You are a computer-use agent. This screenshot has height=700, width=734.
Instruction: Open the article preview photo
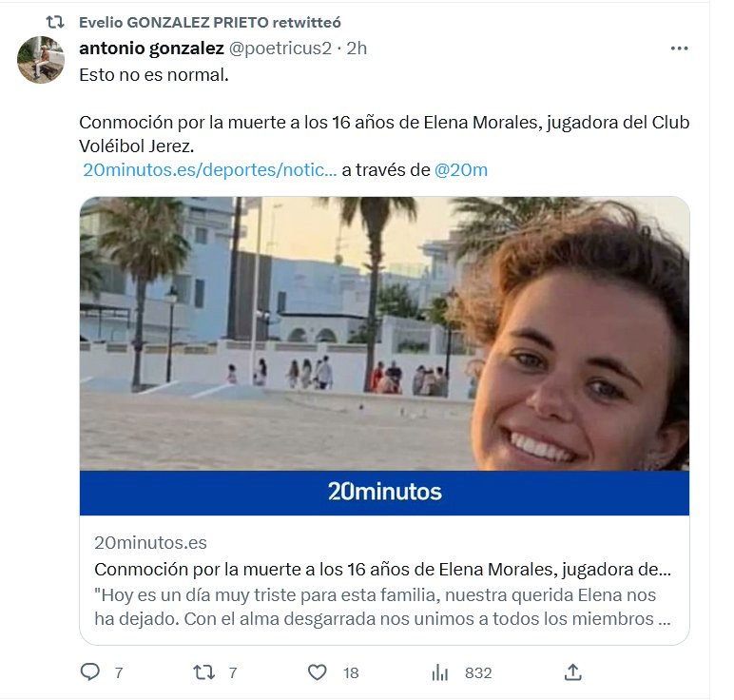(x=384, y=334)
